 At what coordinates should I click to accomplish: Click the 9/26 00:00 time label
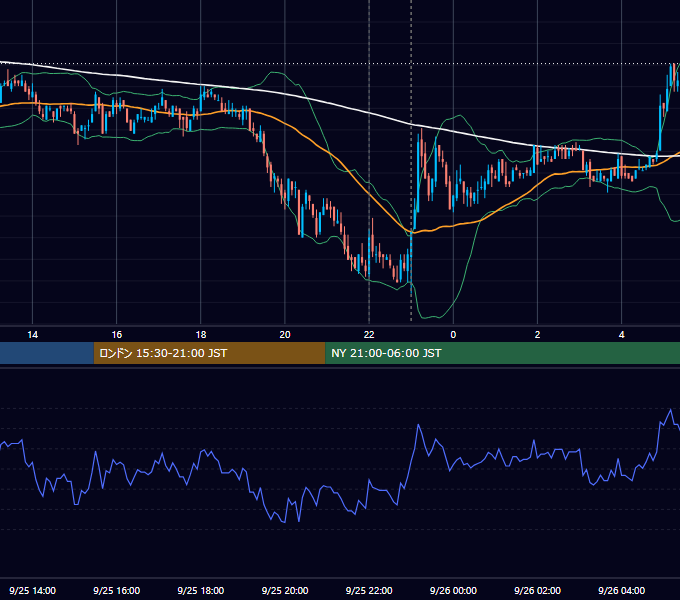[x=453, y=590]
